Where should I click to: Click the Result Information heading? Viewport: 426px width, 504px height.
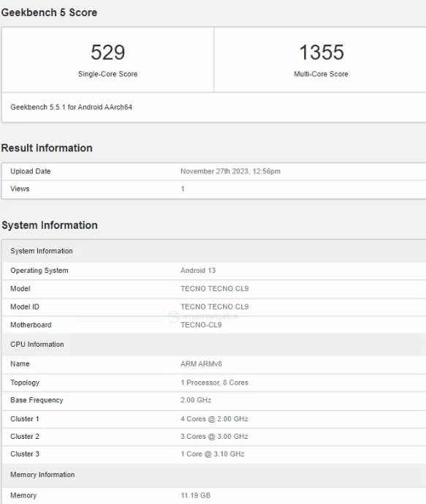tap(47, 148)
